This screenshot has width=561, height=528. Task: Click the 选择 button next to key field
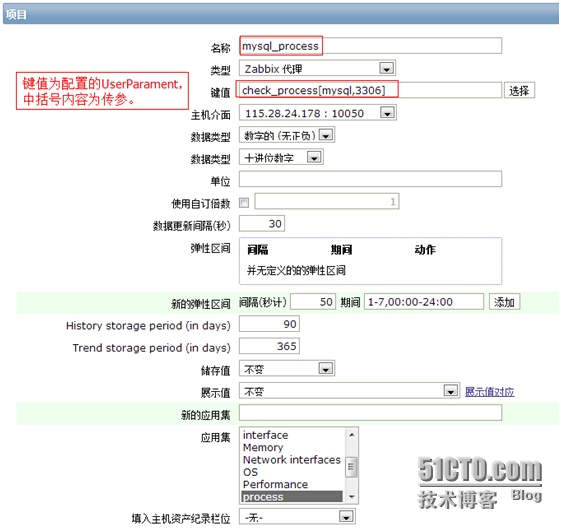[519, 90]
